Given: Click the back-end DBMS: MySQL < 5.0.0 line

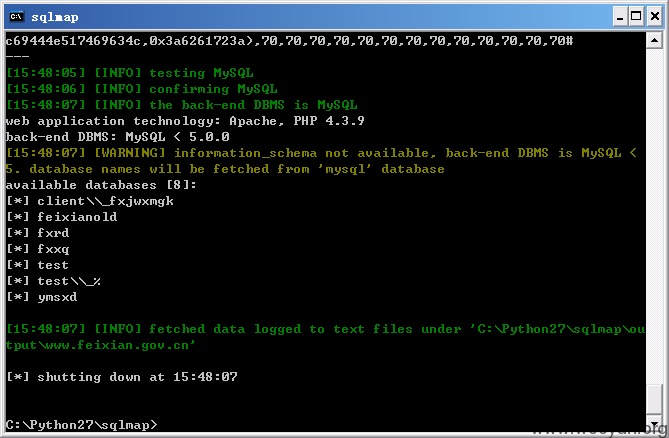Looking at the screenshot, I should point(118,136).
